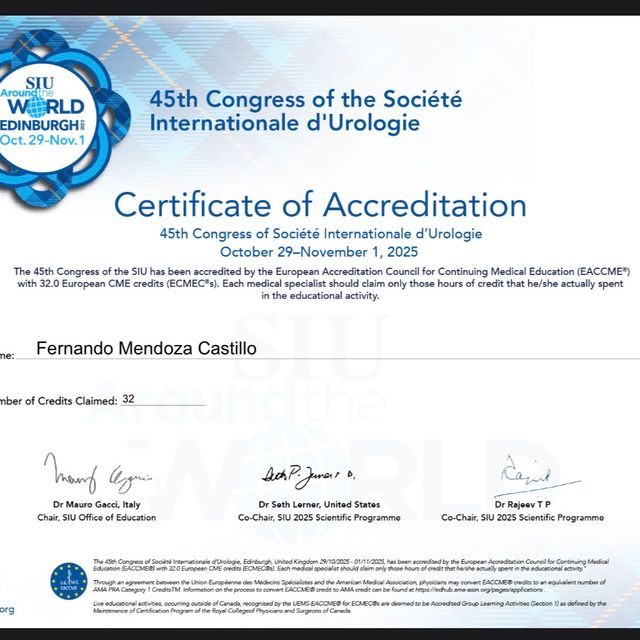Click "Dr Rajeev T P" name text
This screenshot has width=640, height=640.
click(523, 504)
